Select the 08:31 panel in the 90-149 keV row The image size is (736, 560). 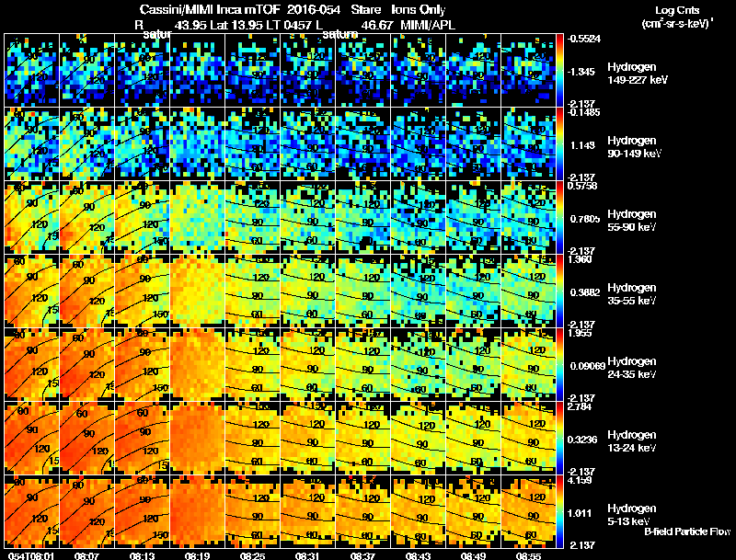point(308,144)
